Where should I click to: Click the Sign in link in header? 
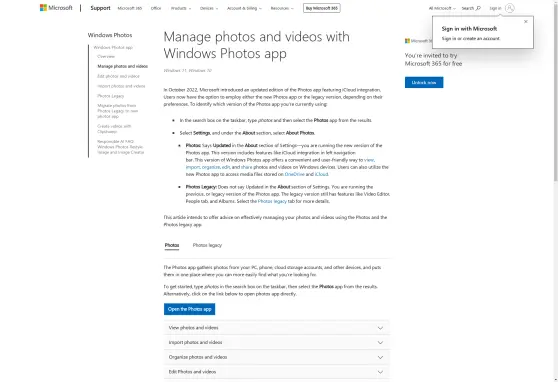[x=495, y=8]
